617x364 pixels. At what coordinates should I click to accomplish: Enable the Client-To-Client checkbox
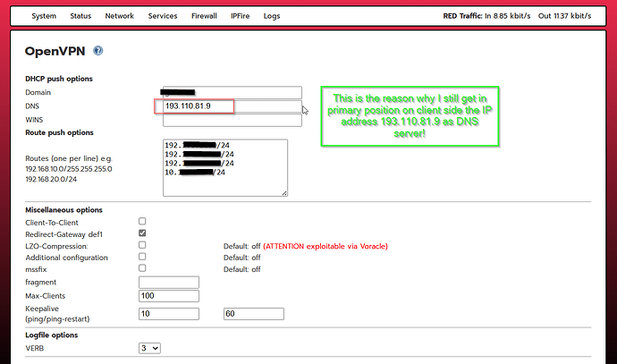(142, 221)
